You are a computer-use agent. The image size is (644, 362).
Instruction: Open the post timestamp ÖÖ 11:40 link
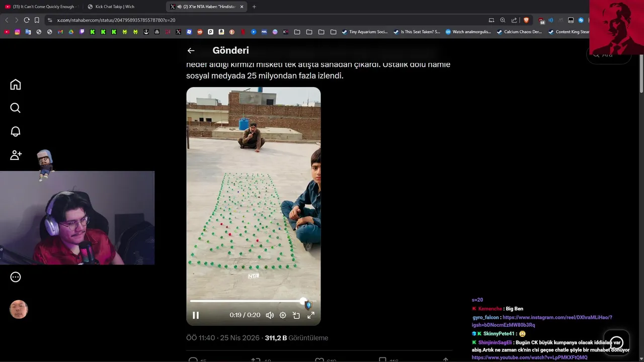[x=223, y=338]
